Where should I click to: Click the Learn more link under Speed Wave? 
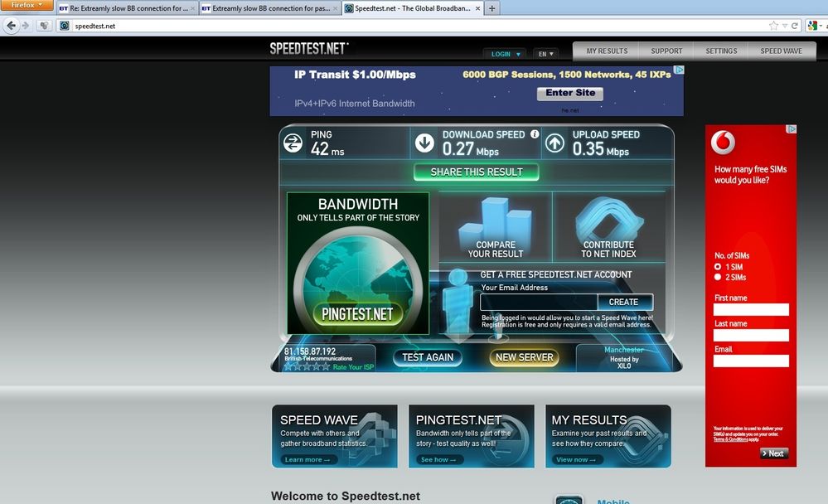307,459
